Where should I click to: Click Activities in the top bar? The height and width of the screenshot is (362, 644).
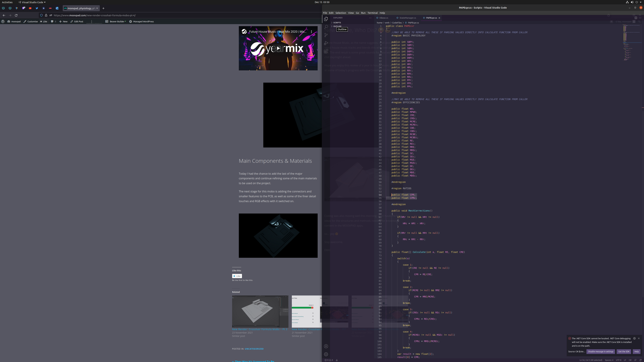pyautogui.click(x=7, y=2)
